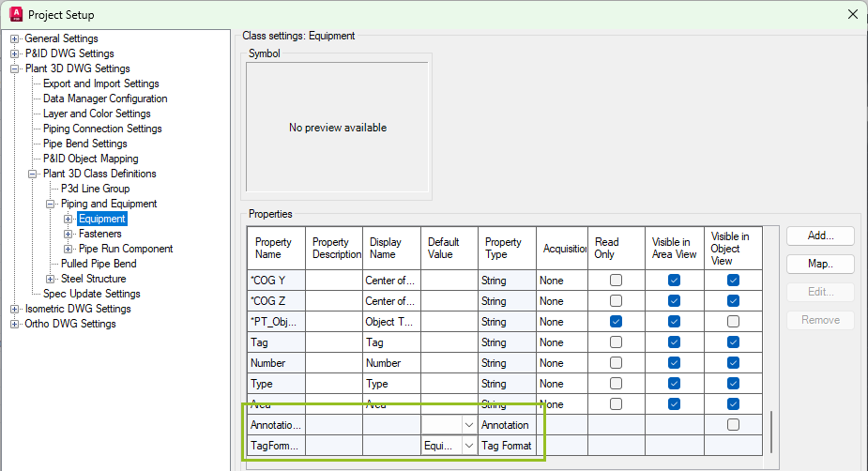Viewport: 868px width, 471px height.
Task: Uncheck Visible in Object View for Type
Action: point(733,384)
